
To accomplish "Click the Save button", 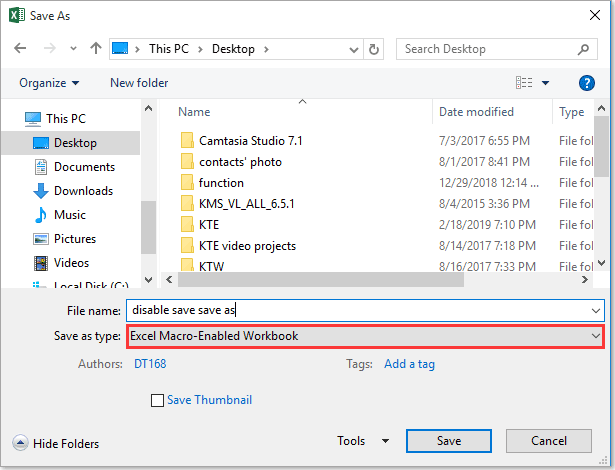I will (x=448, y=441).
